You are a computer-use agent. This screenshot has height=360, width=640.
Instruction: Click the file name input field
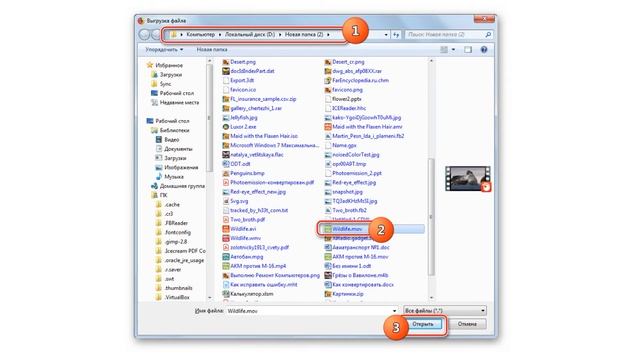(308, 311)
